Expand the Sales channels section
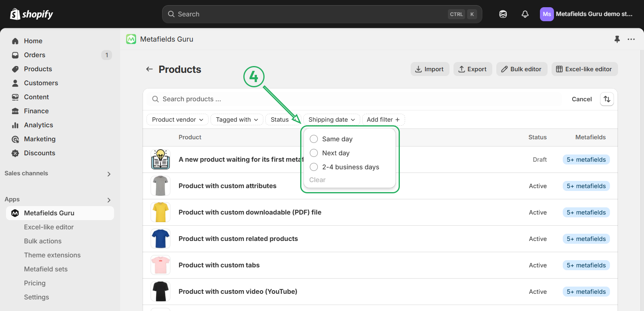This screenshot has height=311, width=644. [x=109, y=174]
